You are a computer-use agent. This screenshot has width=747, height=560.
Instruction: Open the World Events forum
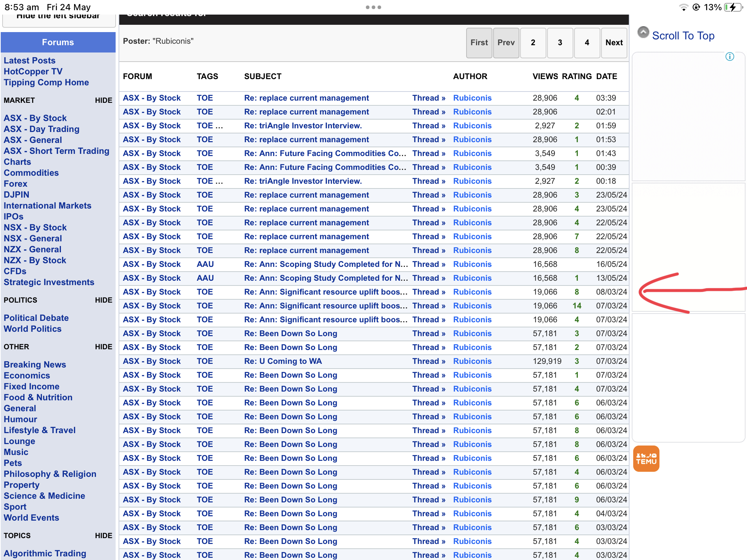[31, 518]
